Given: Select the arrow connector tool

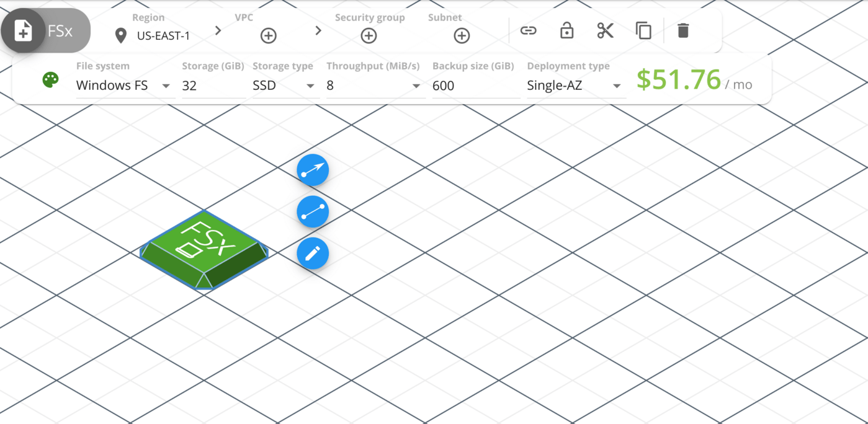Looking at the screenshot, I should coord(313,170).
